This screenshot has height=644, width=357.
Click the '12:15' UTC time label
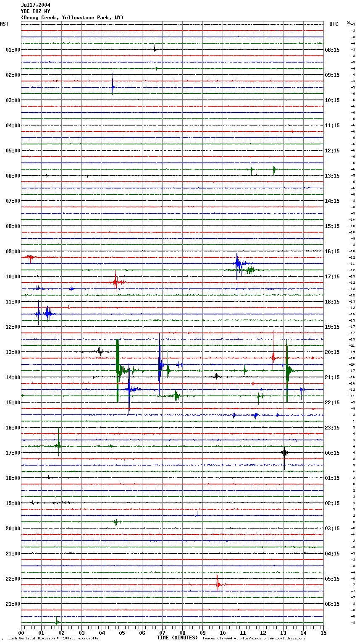point(332,151)
